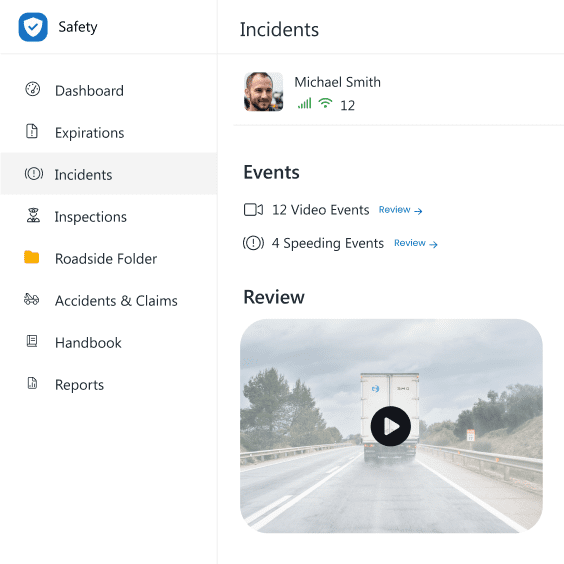The image size is (564, 564).
Task: Go to Inspections section
Action: coord(109,216)
